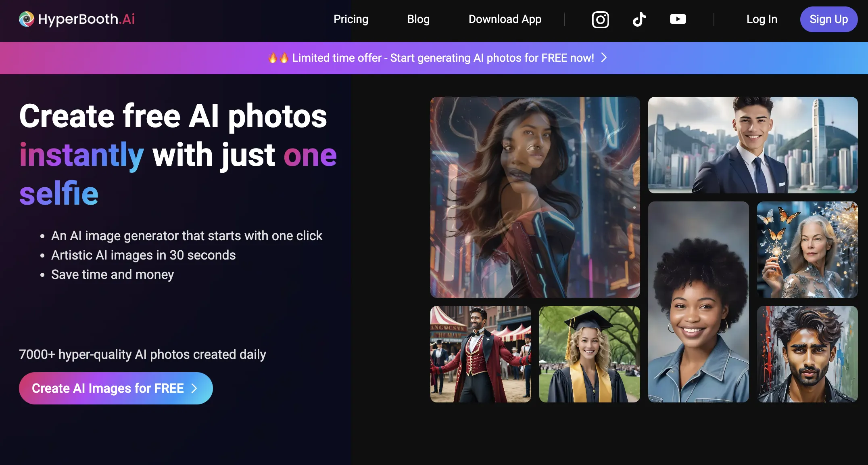The image size is (868, 465).
Task: Log In to an existing account
Action: coord(762,19)
